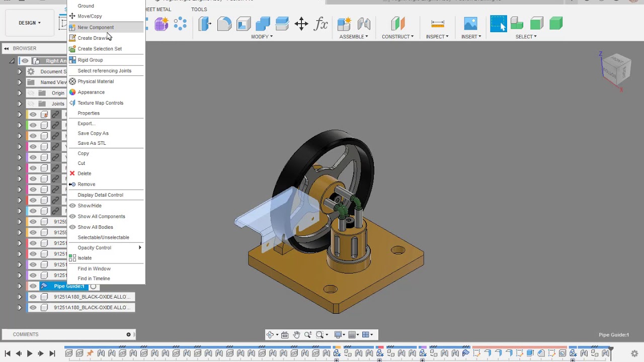Activate Pipe Guide:1 component radio button

click(93, 287)
